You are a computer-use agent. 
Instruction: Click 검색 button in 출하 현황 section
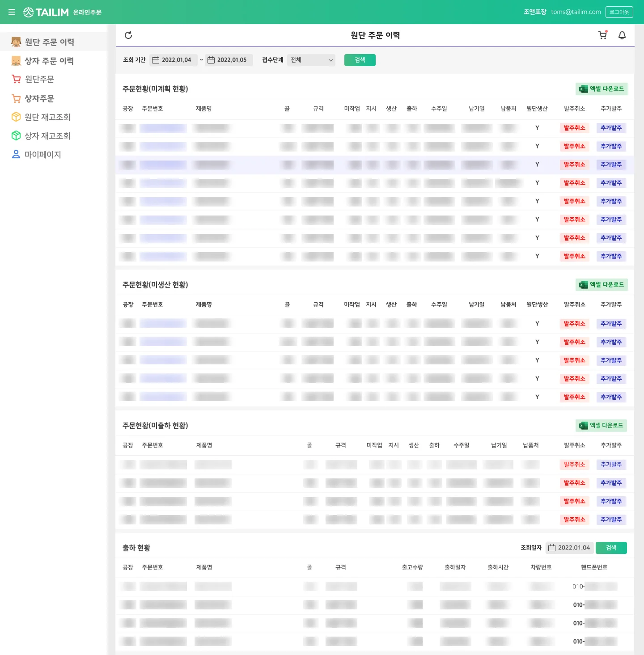coord(611,548)
